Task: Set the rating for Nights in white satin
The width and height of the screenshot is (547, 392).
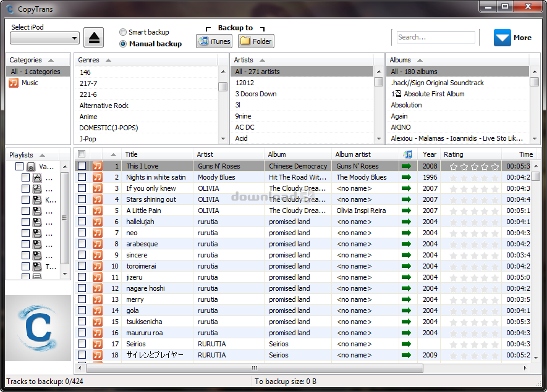Action: point(474,178)
